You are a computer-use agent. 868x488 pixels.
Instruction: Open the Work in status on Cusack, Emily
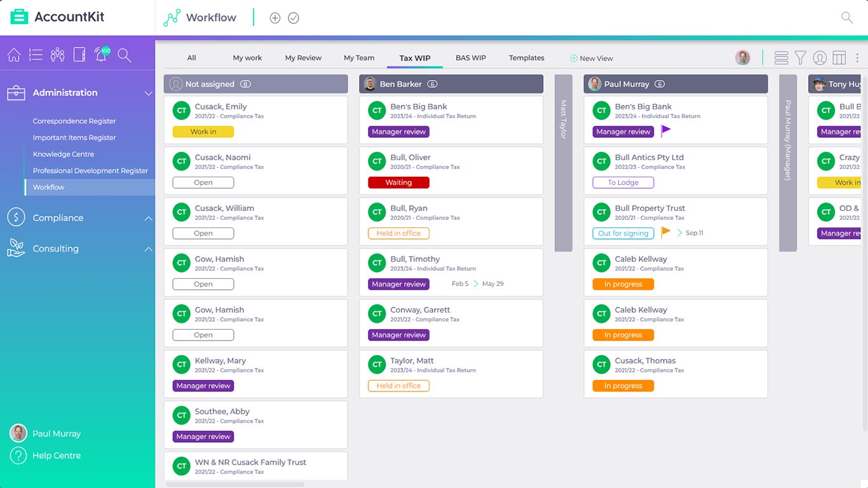[x=203, y=132]
